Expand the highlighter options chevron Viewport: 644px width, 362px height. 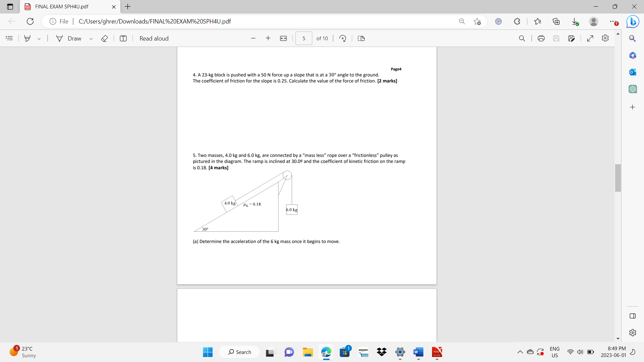(x=39, y=38)
